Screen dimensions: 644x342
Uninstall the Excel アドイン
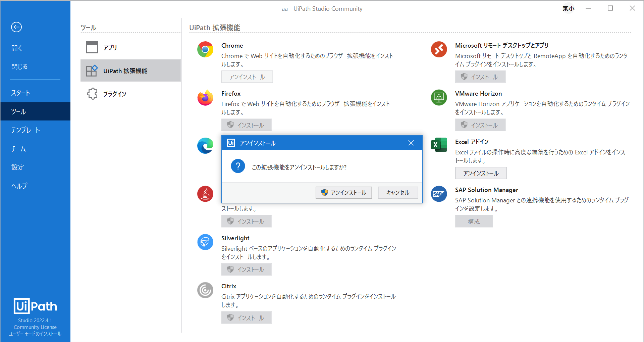click(481, 173)
